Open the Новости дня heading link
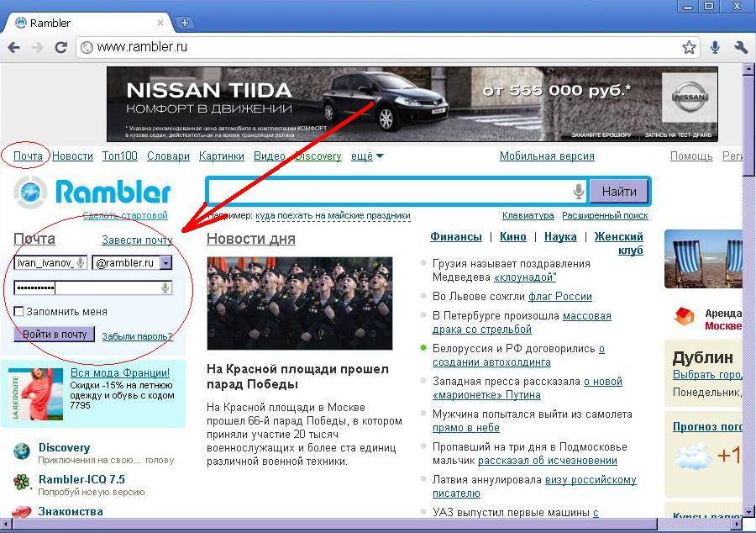The image size is (756, 533). tap(250, 239)
